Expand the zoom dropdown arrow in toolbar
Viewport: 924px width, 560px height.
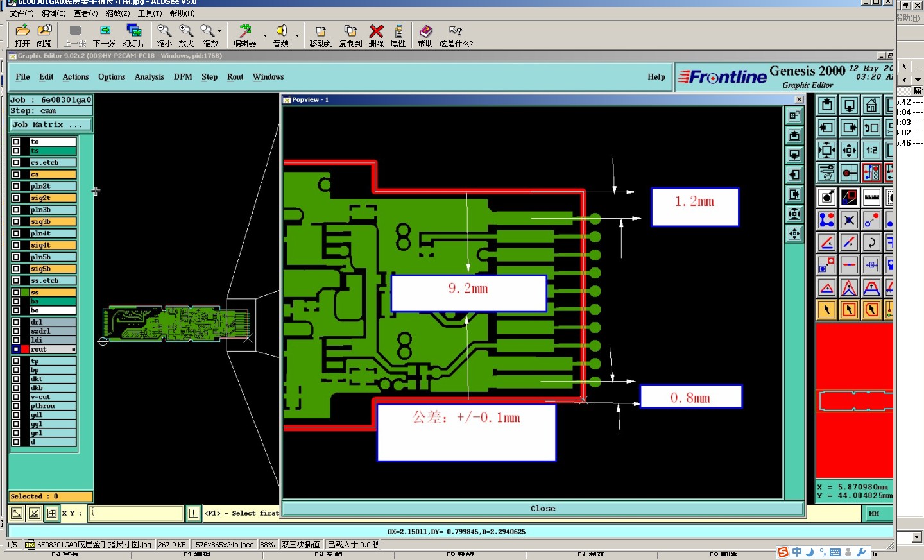pyautogui.click(x=219, y=31)
